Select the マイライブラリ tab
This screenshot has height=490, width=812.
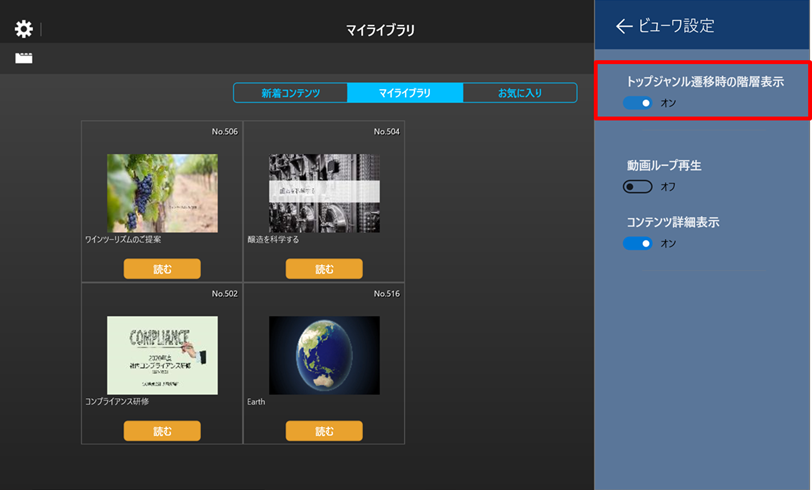[x=405, y=93]
